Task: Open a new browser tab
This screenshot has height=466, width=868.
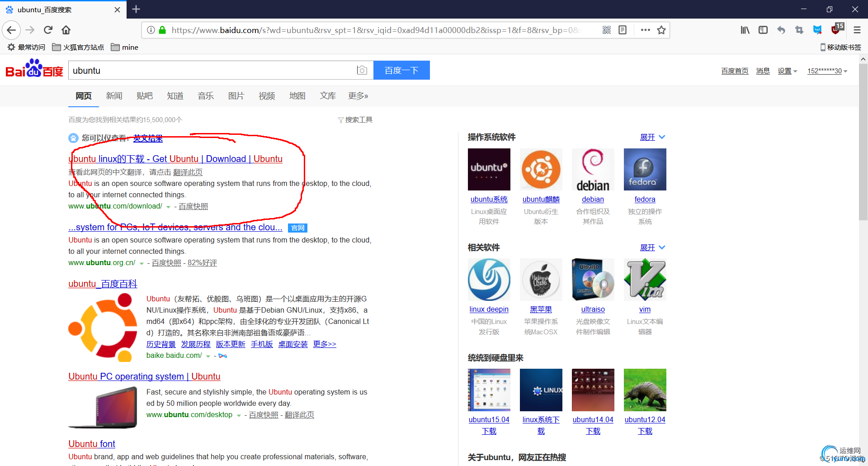Action: click(x=136, y=9)
